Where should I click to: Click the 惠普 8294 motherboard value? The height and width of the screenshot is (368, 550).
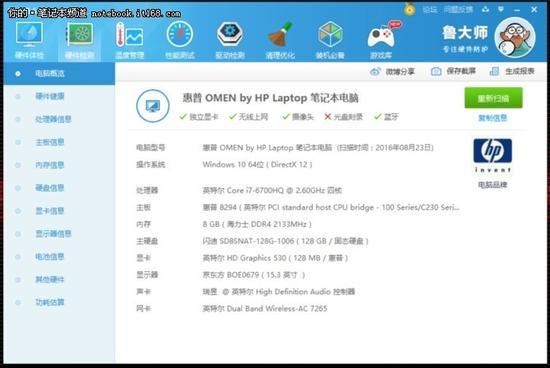coord(331,207)
